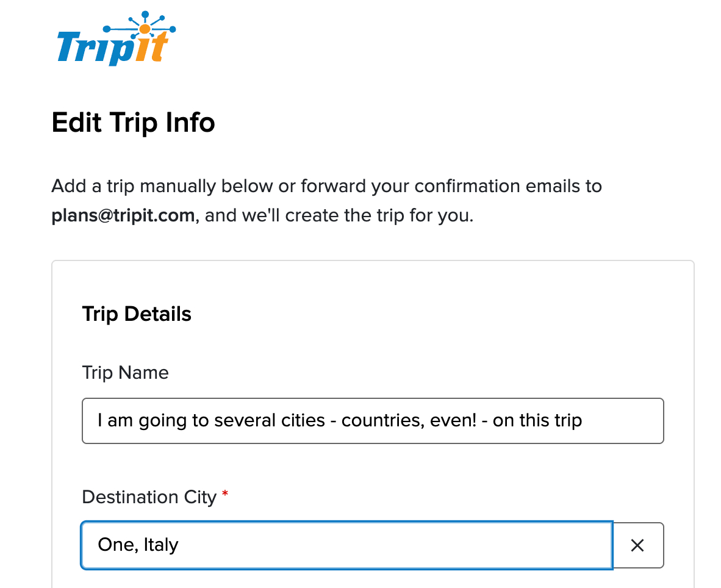Screen dimensions: 721x588
Task: Clear the Destination City field with X
Action: (637, 545)
